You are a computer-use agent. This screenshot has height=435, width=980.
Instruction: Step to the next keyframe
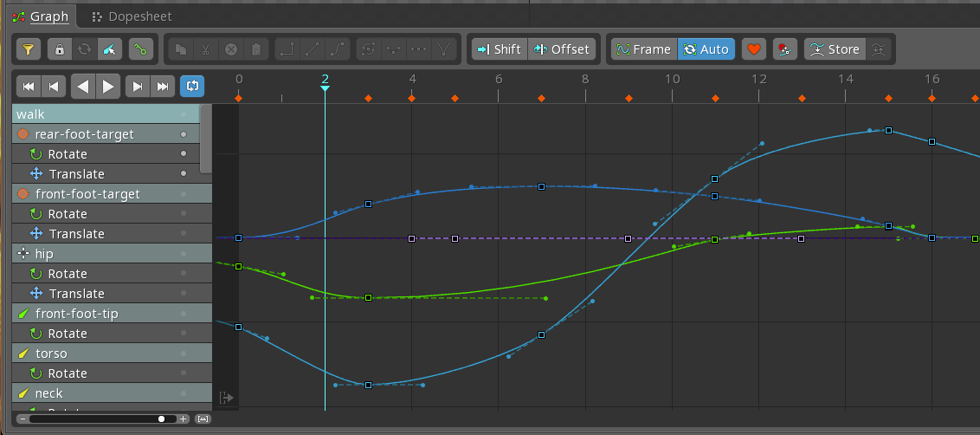(138, 87)
